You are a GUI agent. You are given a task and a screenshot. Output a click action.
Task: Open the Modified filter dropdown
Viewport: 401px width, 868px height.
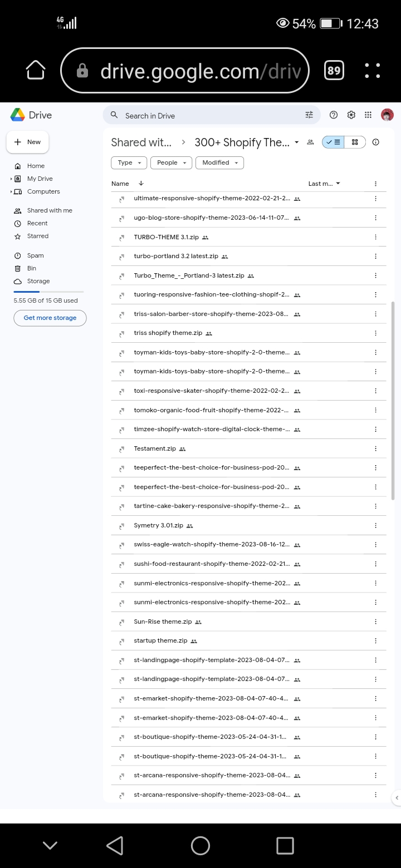pos(219,162)
